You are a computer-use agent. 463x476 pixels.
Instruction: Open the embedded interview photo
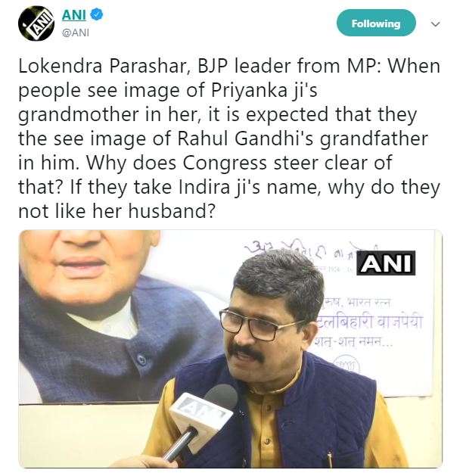pos(231,349)
